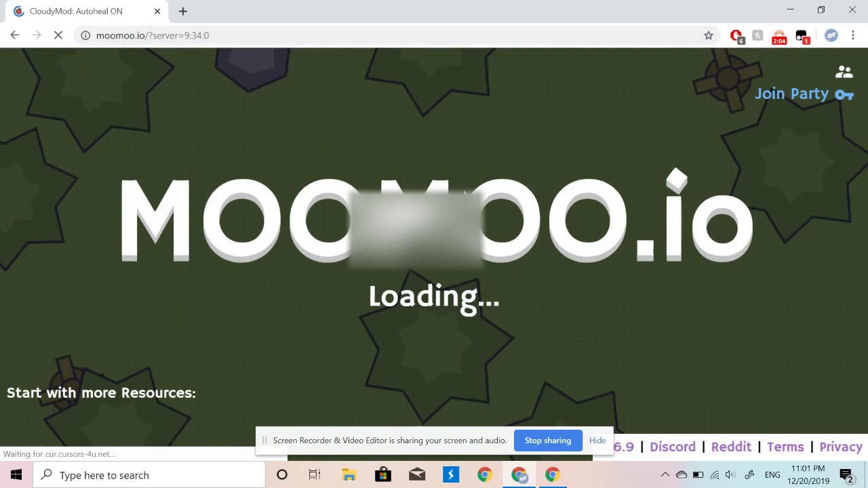Click the address bar with moomoo.io URL
Screen dimensions: 868x488
pos(397,35)
